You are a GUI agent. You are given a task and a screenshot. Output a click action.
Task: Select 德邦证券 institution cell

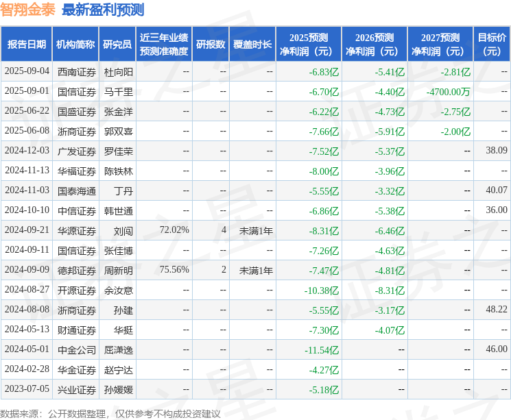(x=77, y=271)
